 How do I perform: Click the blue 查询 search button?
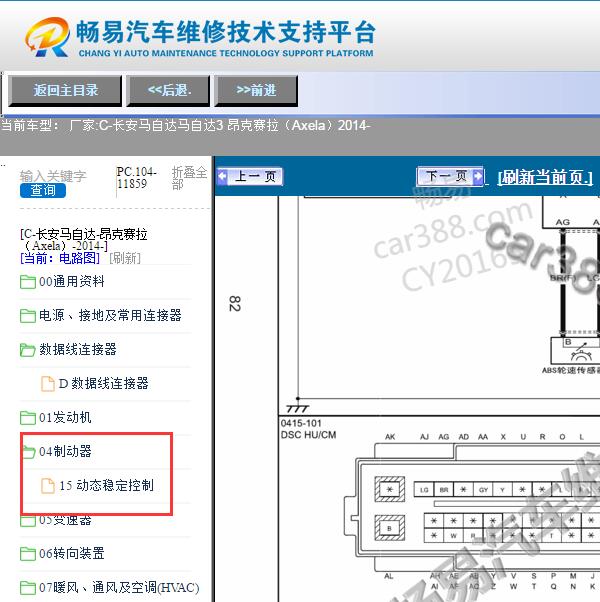coord(43,190)
